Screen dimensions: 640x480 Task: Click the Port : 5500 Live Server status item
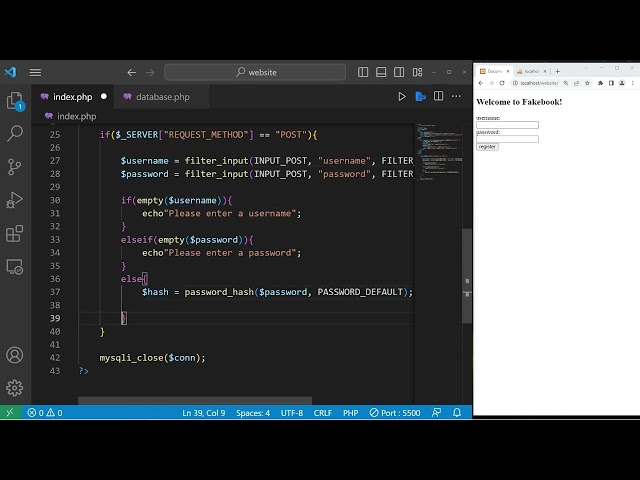(x=395, y=413)
